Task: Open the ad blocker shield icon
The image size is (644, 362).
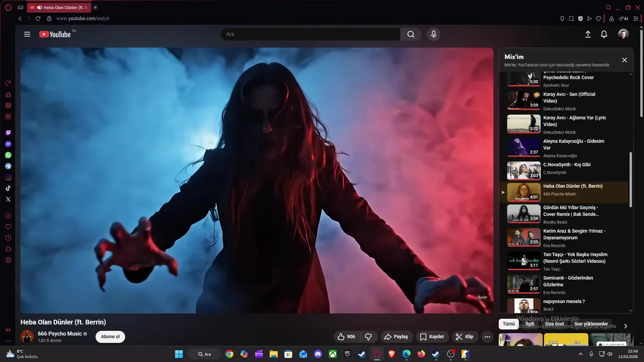Action: pyautogui.click(x=580, y=19)
